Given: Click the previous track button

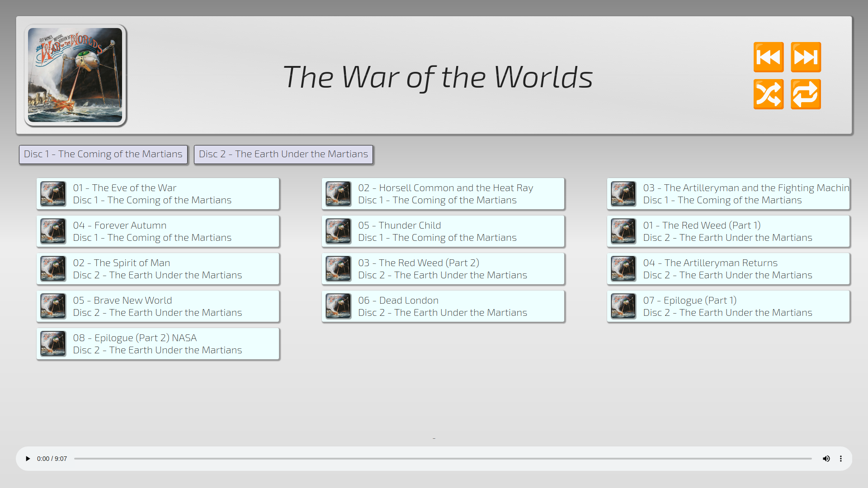Looking at the screenshot, I should pos(768,57).
